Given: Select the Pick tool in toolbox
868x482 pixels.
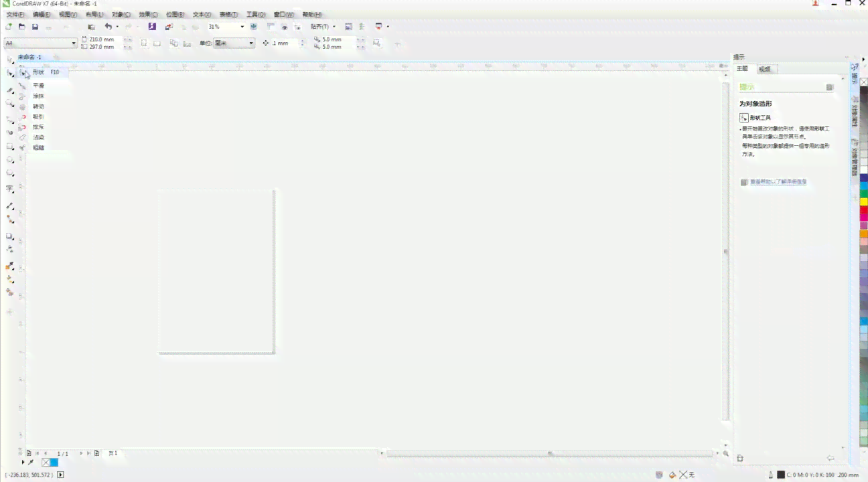Looking at the screenshot, I should coord(10,59).
